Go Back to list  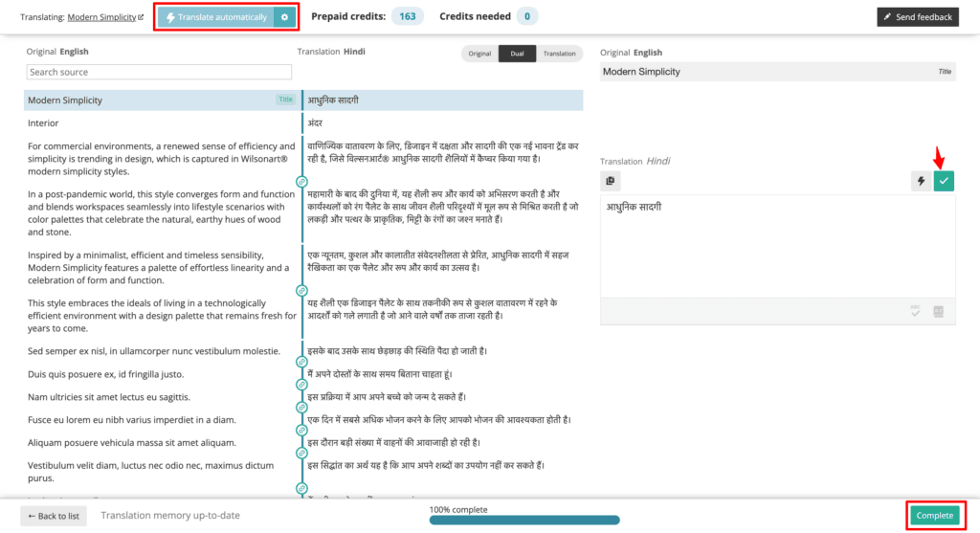point(54,516)
